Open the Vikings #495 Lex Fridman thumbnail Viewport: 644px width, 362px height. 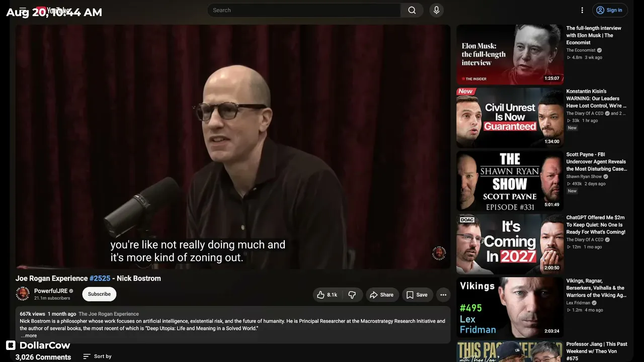(x=510, y=307)
